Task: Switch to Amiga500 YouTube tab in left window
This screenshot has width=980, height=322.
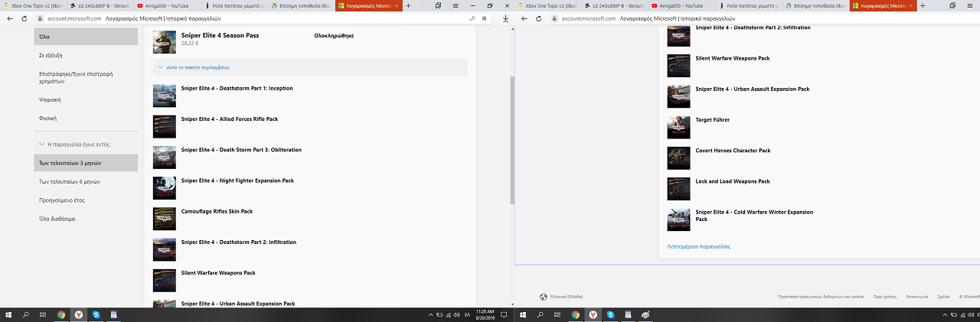Action: pos(167,5)
